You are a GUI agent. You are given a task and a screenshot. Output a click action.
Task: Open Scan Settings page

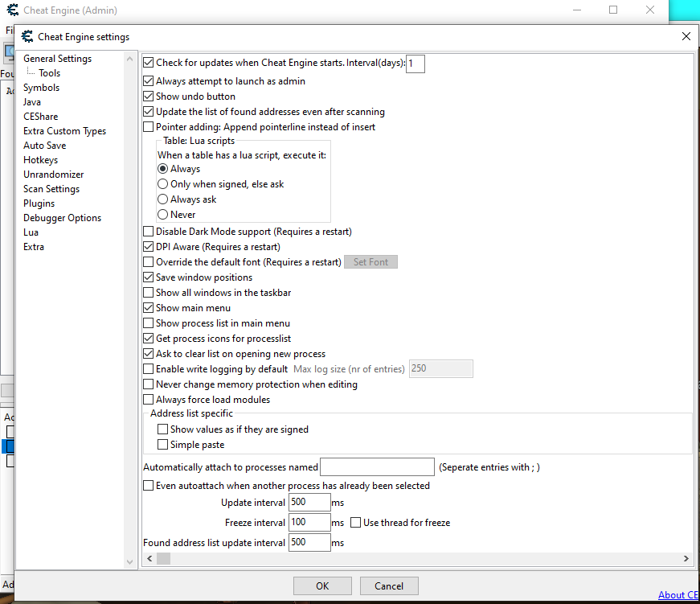click(x=51, y=189)
